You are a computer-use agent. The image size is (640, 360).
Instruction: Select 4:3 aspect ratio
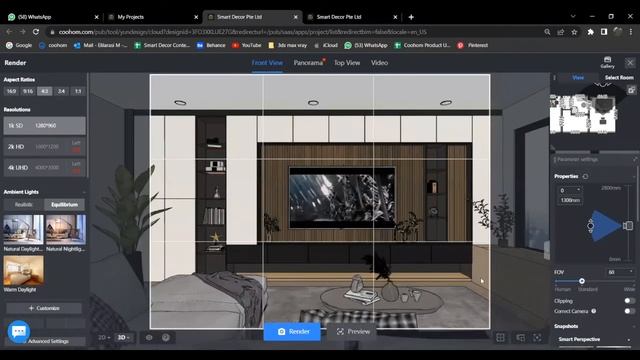[x=44, y=91]
